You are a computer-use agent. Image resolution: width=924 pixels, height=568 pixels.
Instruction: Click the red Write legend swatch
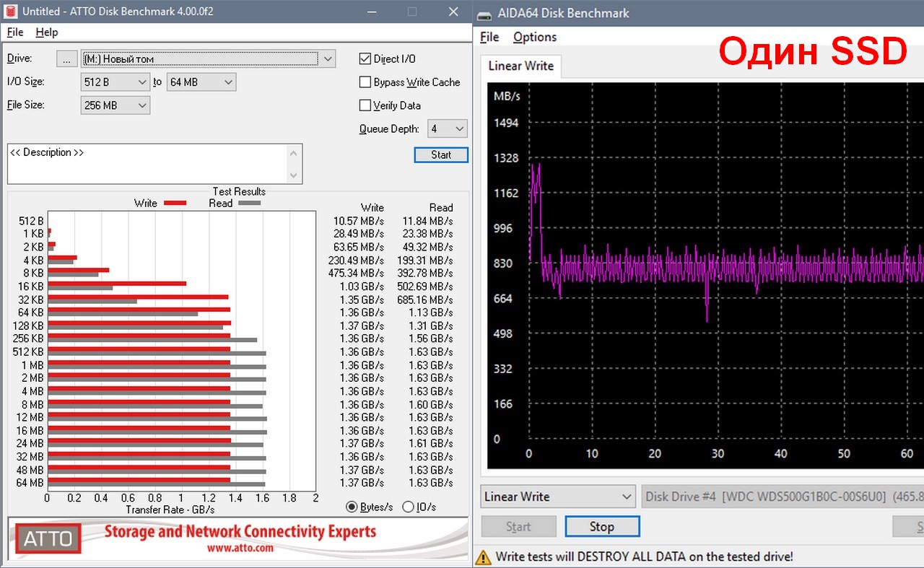175,204
